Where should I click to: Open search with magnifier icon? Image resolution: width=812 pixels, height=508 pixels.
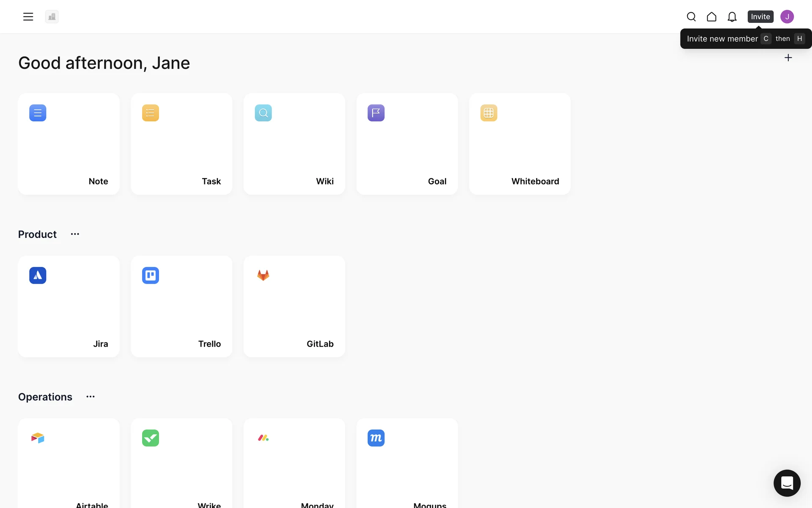click(691, 17)
